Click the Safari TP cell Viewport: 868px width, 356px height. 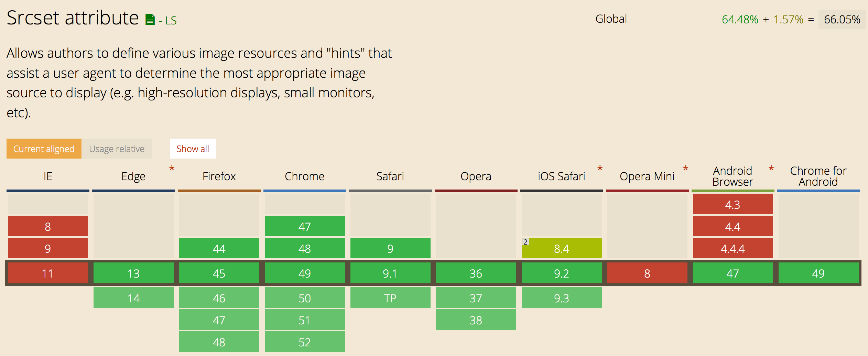(x=390, y=298)
